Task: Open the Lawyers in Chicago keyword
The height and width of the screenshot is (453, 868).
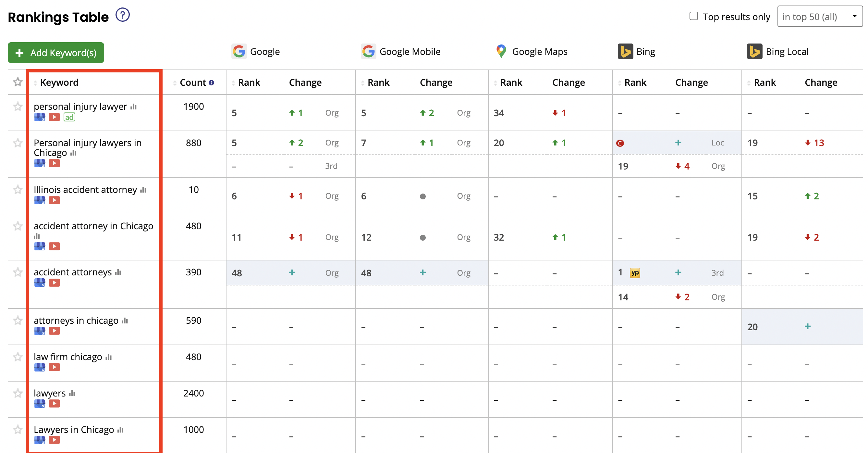Action: pos(74,430)
